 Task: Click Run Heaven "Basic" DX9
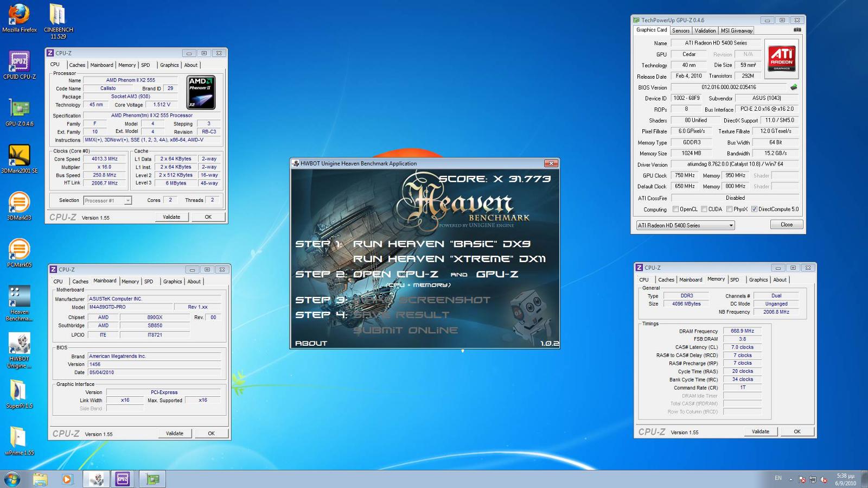(442, 244)
